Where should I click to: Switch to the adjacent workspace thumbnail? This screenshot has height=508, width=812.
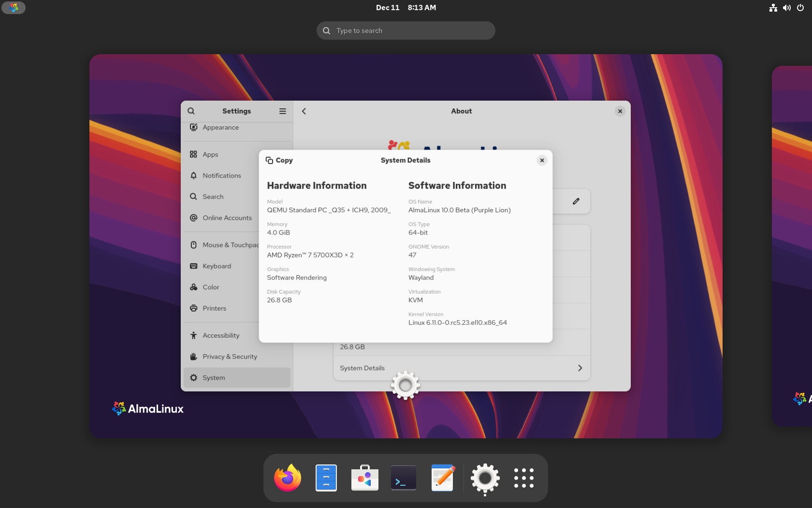pyautogui.click(x=793, y=246)
